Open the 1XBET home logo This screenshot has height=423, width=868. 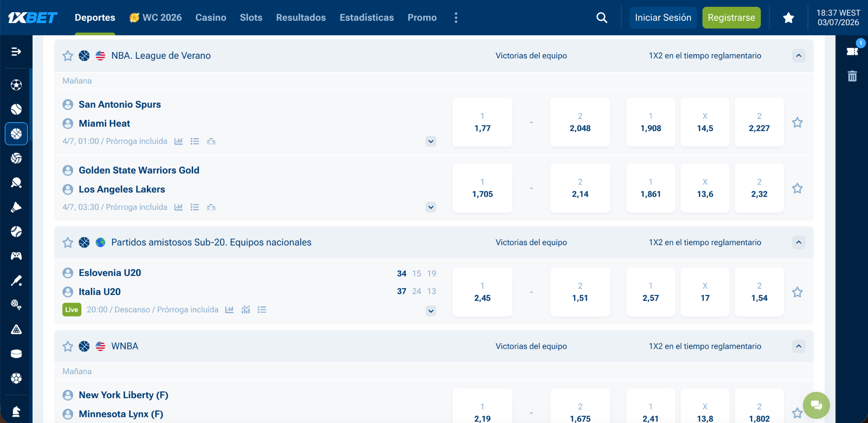pyautogui.click(x=33, y=18)
